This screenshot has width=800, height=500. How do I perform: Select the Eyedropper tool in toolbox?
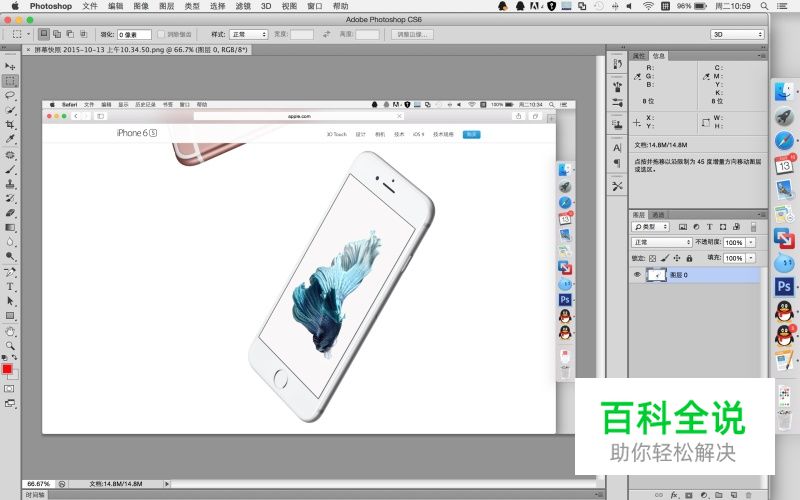pos(10,138)
